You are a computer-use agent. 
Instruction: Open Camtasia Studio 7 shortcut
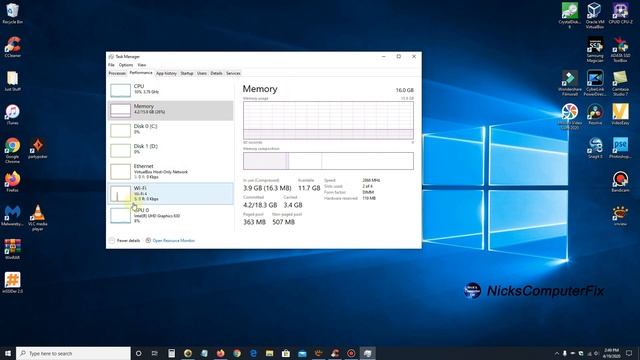coord(620,83)
